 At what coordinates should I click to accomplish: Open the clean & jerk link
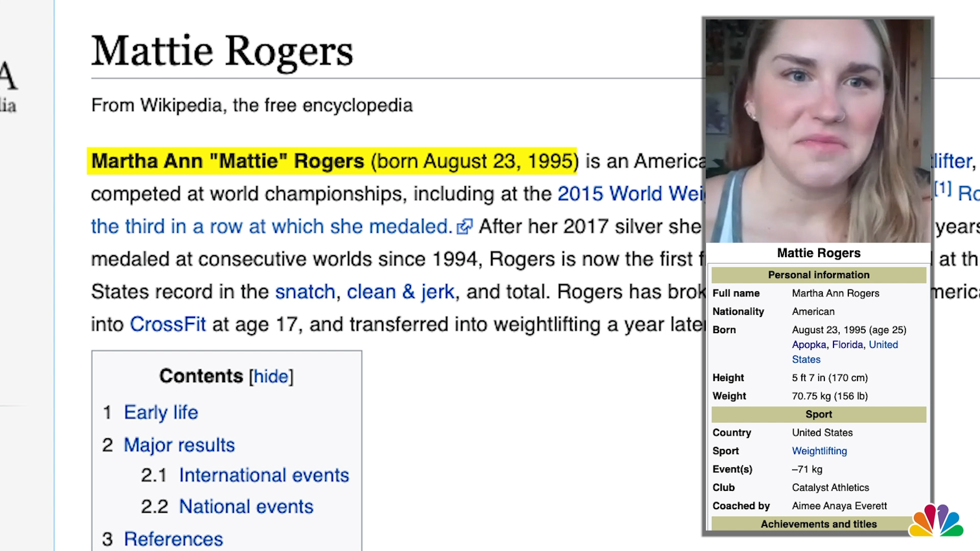tap(401, 291)
